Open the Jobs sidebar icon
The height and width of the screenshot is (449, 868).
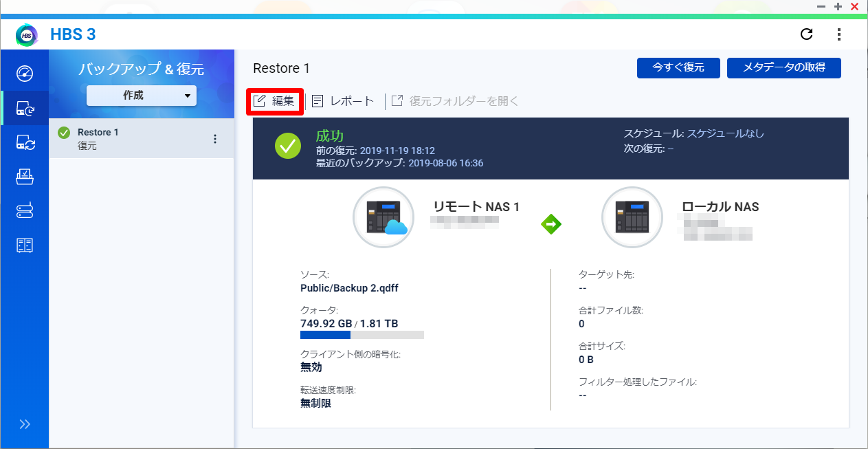(x=25, y=177)
